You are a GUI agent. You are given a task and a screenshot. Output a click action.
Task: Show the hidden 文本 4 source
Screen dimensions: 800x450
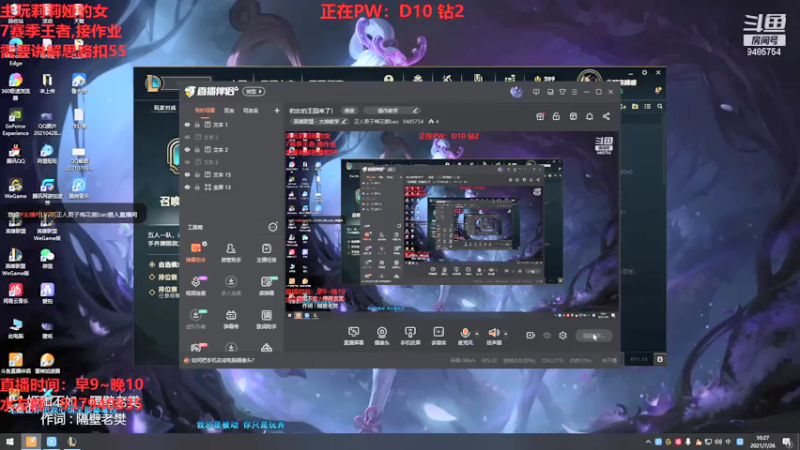point(187,162)
